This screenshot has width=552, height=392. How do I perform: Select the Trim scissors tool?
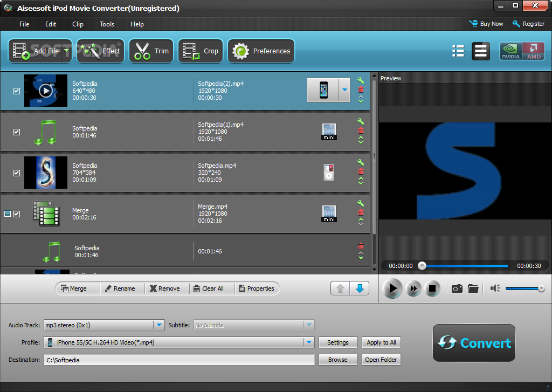[x=151, y=51]
